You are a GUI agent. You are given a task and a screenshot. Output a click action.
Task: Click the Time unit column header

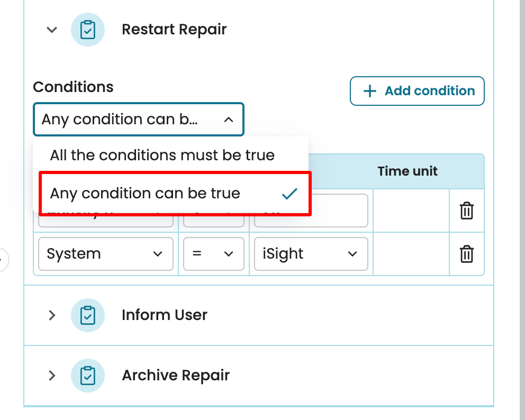408,171
